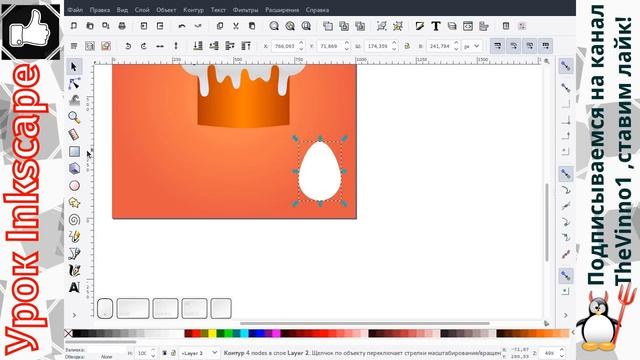
Task: Select the Rectangle tool
Action: pos(74,151)
